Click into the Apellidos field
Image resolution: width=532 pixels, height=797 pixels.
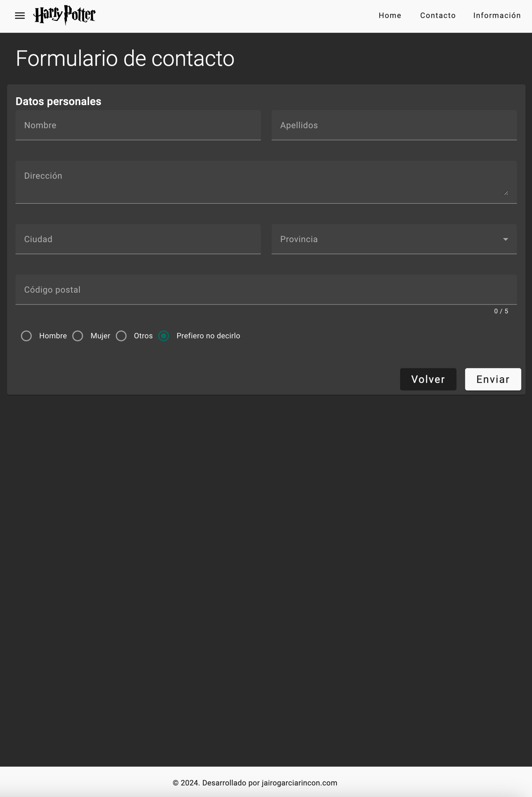pos(394,125)
